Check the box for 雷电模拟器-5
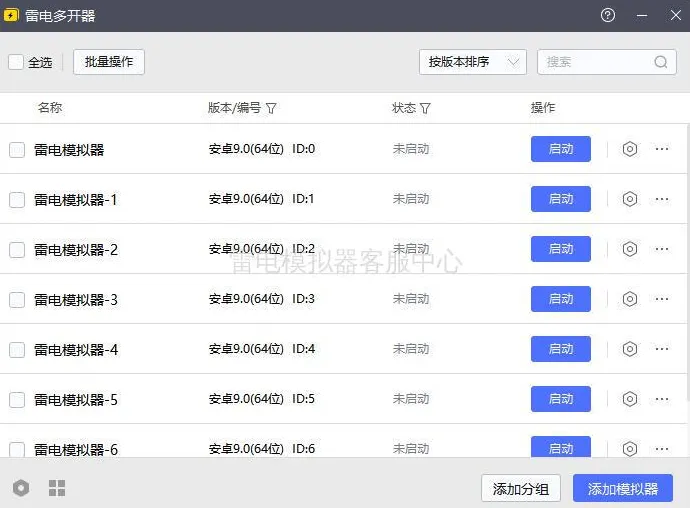690x508 pixels. 17,400
